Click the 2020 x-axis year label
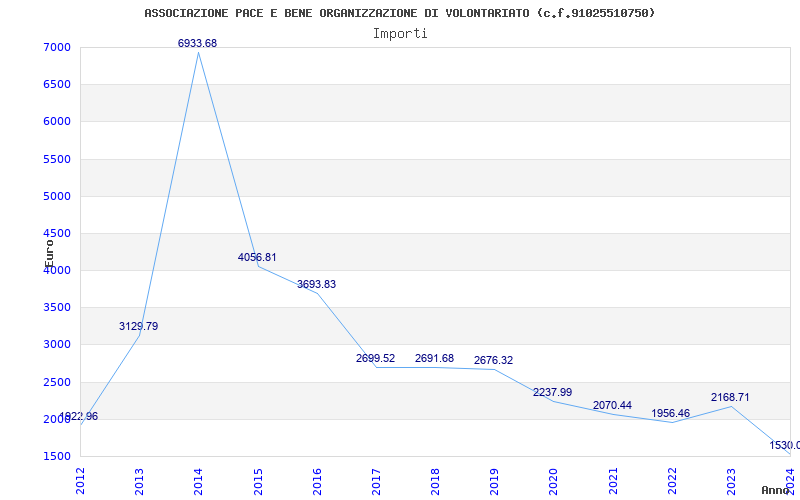Screen dimensions: 800x500 [554, 481]
